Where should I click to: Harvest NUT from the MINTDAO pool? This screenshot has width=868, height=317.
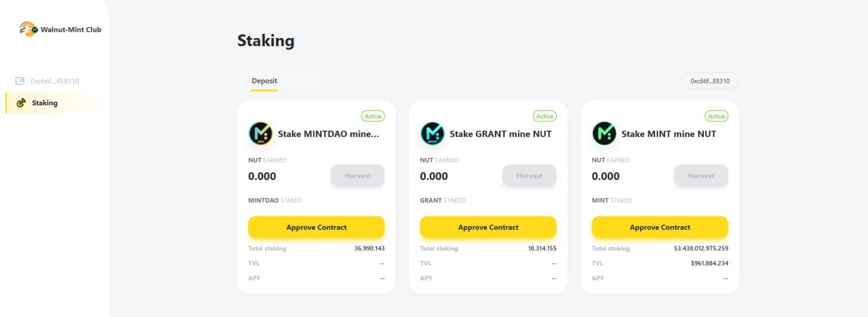(x=357, y=176)
